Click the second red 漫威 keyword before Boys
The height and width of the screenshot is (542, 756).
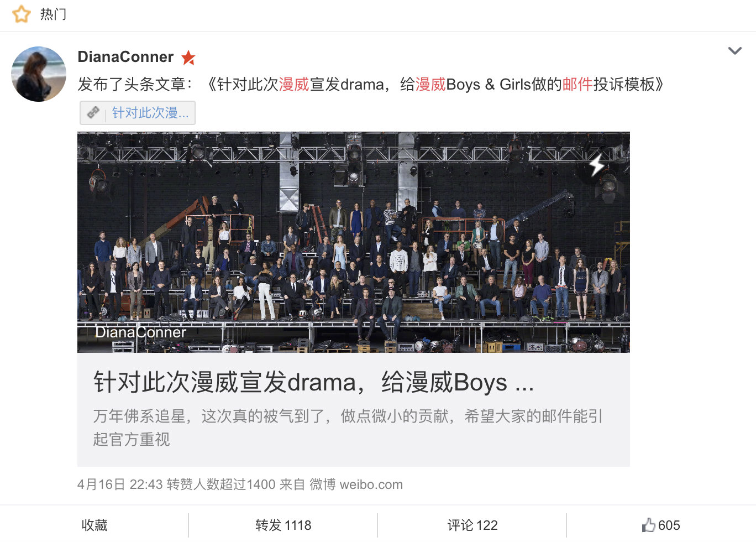(x=431, y=84)
